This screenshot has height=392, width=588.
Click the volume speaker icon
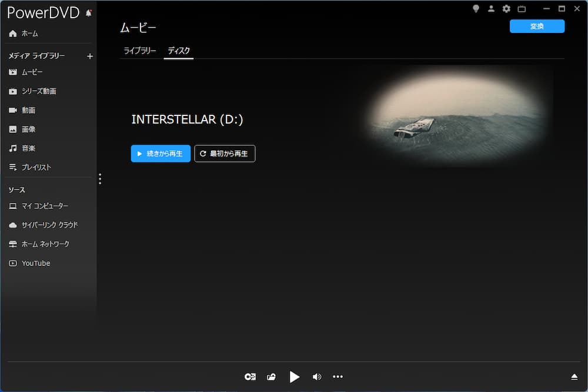(317, 377)
